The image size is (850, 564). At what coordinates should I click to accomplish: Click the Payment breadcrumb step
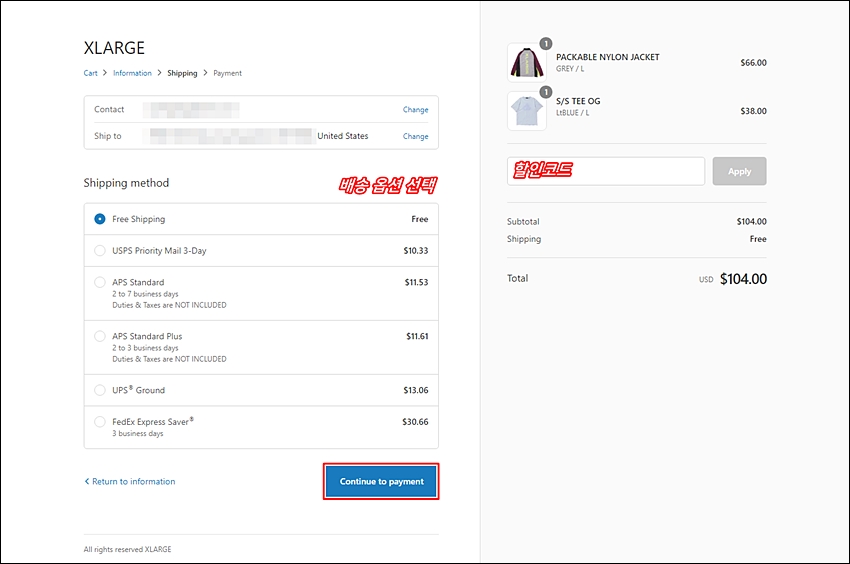pos(228,73)
